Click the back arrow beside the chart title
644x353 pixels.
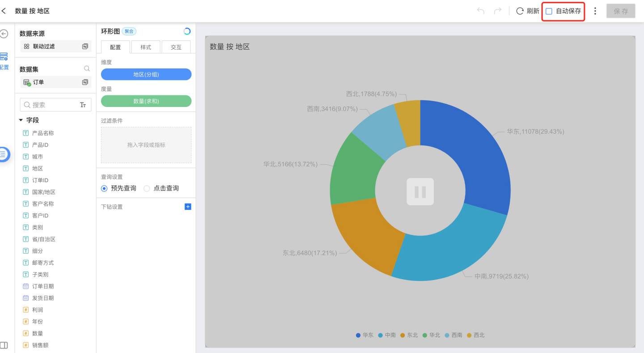pos(4,11)
